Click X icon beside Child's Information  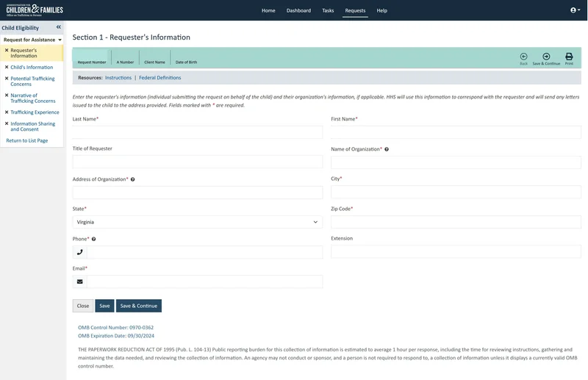(x=7, y=67)
